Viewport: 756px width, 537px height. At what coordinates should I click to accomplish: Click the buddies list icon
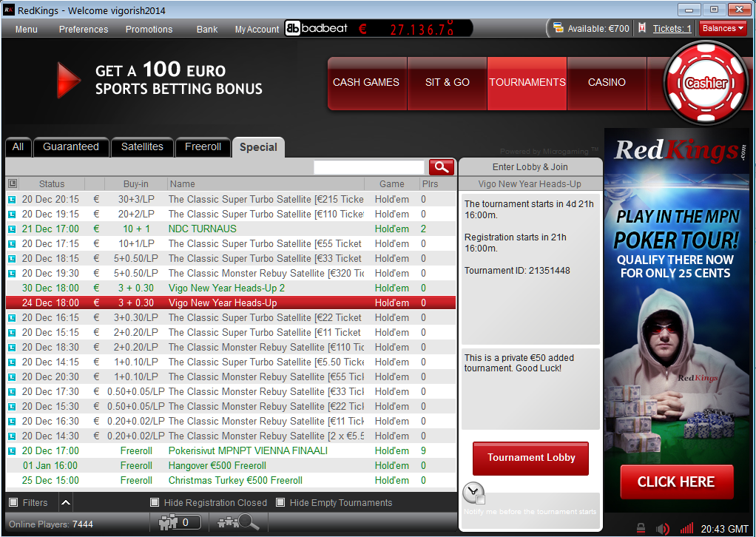tap(180, 522)
